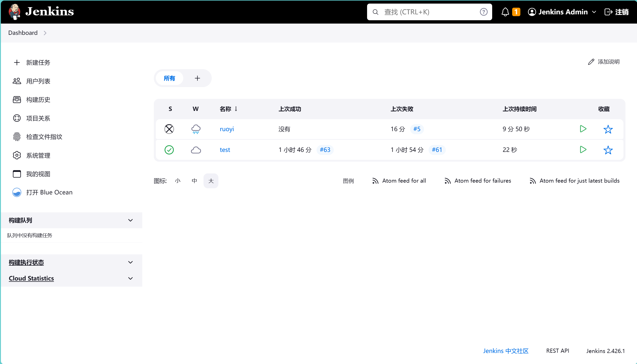Click the star/favorite icon for test
The height and width of the screenshot is (364, 637).
[x=608, y=149]
